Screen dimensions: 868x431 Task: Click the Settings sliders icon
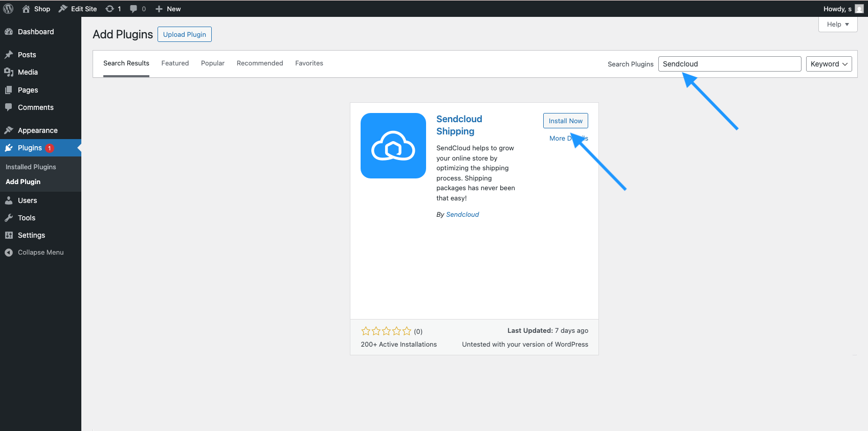9,235
